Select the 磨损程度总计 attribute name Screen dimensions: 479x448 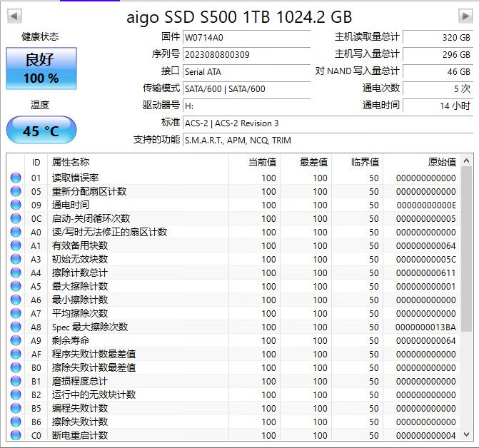click(x=80, y=381)
